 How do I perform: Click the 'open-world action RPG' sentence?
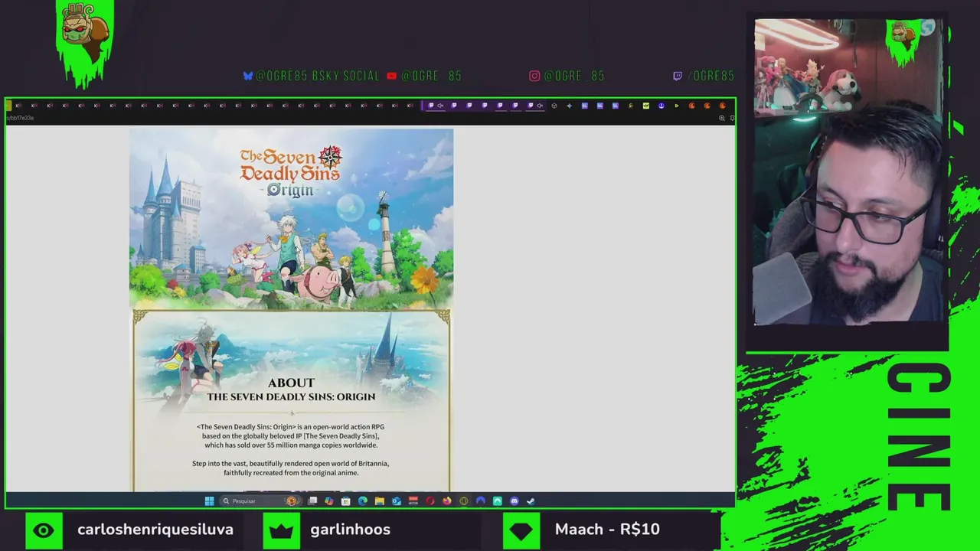tap(291, 427)
